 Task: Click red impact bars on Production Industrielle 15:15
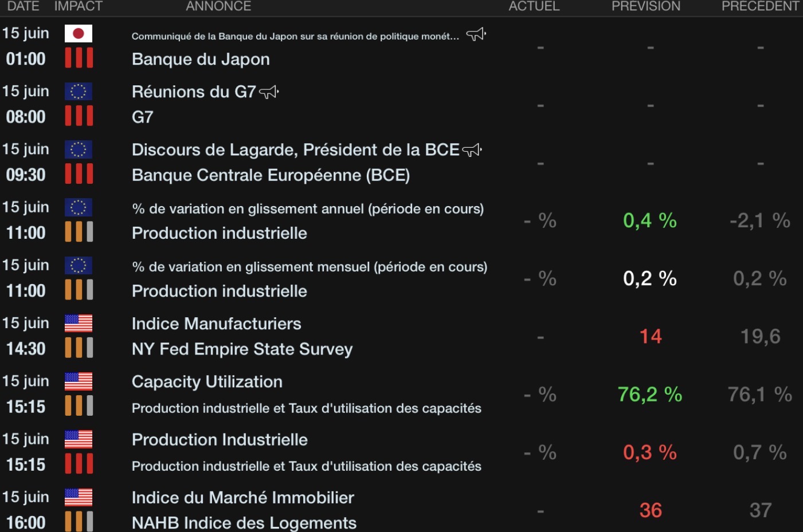point(79,463)
